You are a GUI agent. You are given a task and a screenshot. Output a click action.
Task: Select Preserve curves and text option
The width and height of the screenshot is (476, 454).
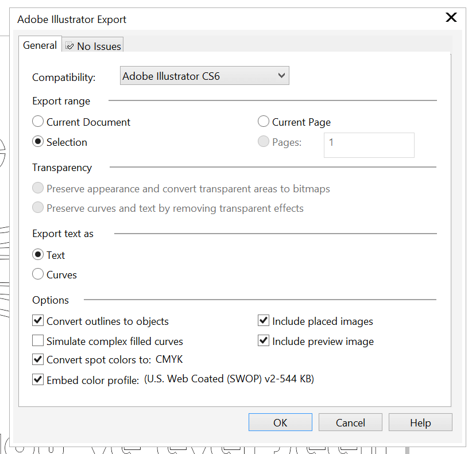(38, 208)
